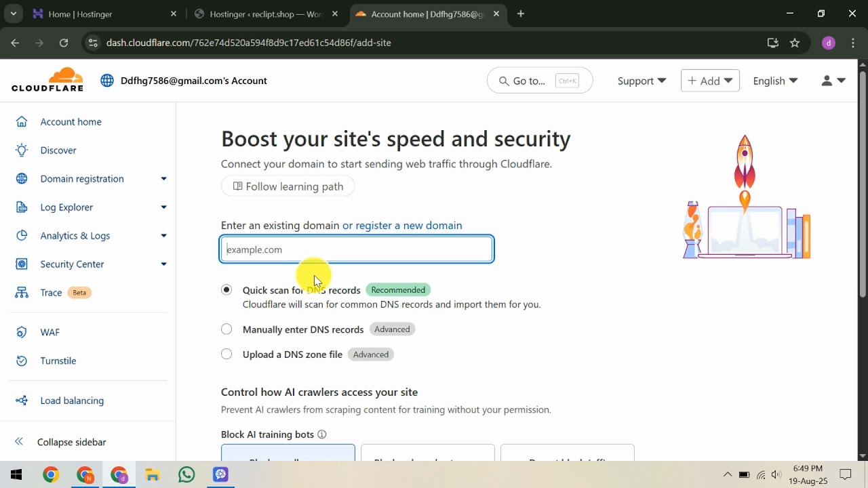Click the Collapse sidebar double-chevron icon
868x488 pixels.
click(x=19, y=442)
